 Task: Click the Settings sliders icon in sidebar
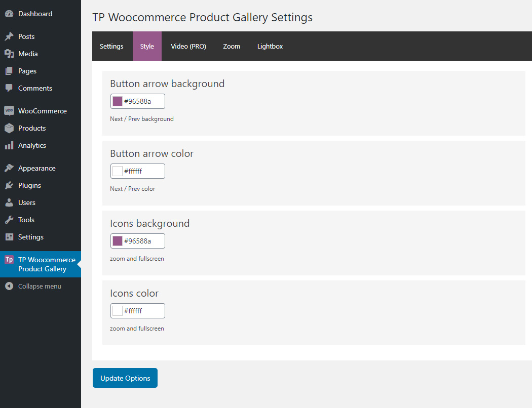point(9,237)
